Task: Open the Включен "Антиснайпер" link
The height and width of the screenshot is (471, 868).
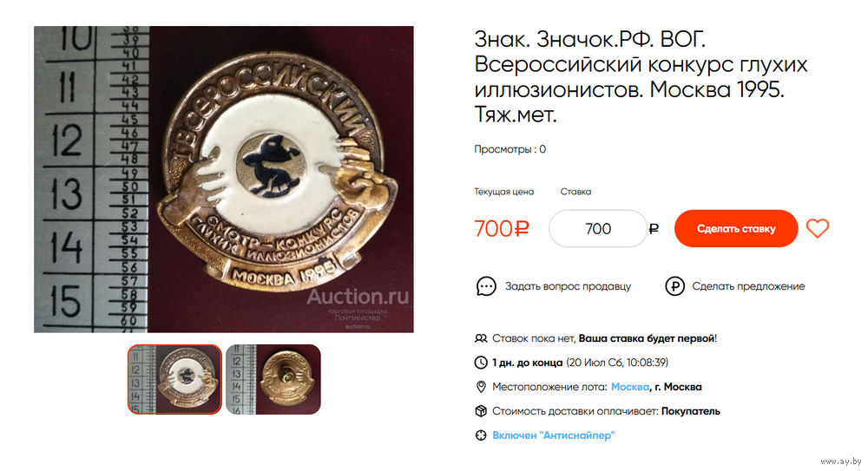Action: [x=554, y=435]
